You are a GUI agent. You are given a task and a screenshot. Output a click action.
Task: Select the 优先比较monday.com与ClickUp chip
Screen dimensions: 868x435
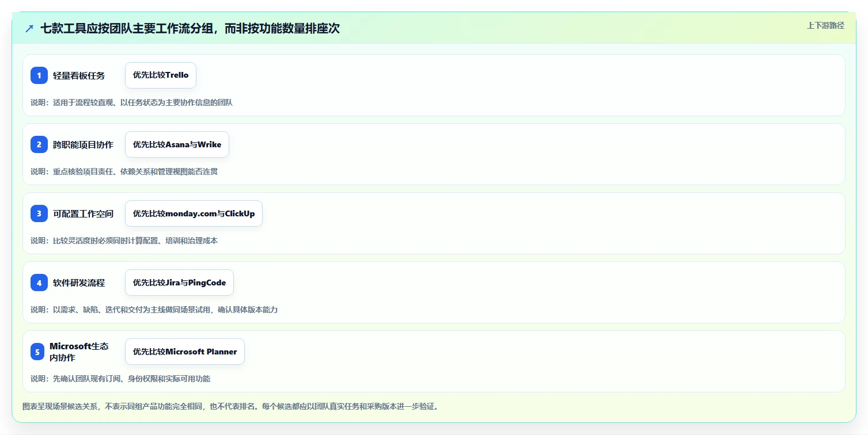click(x=194, y=213)
